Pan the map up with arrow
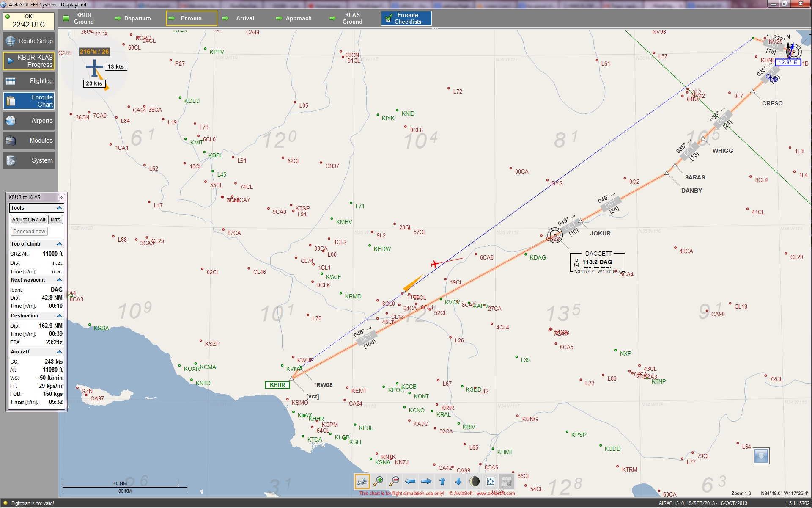This screenshot has width=812, height=508. (x=442, y=481)
